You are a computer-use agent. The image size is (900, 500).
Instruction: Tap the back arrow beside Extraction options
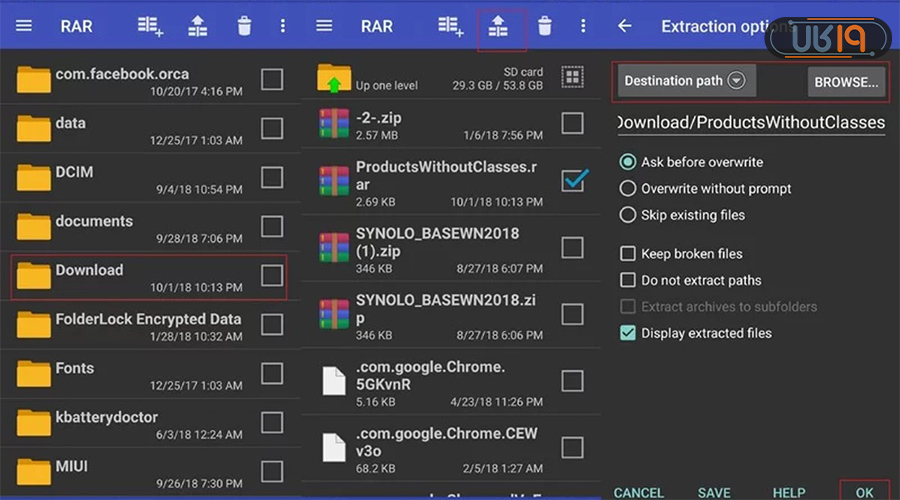coord(625,26)
